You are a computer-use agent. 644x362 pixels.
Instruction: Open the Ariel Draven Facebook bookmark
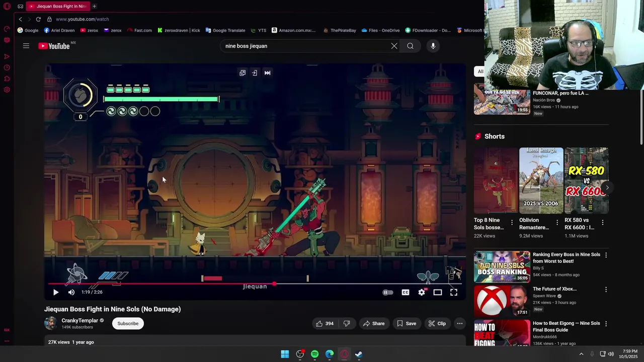(x=59, y=30)
